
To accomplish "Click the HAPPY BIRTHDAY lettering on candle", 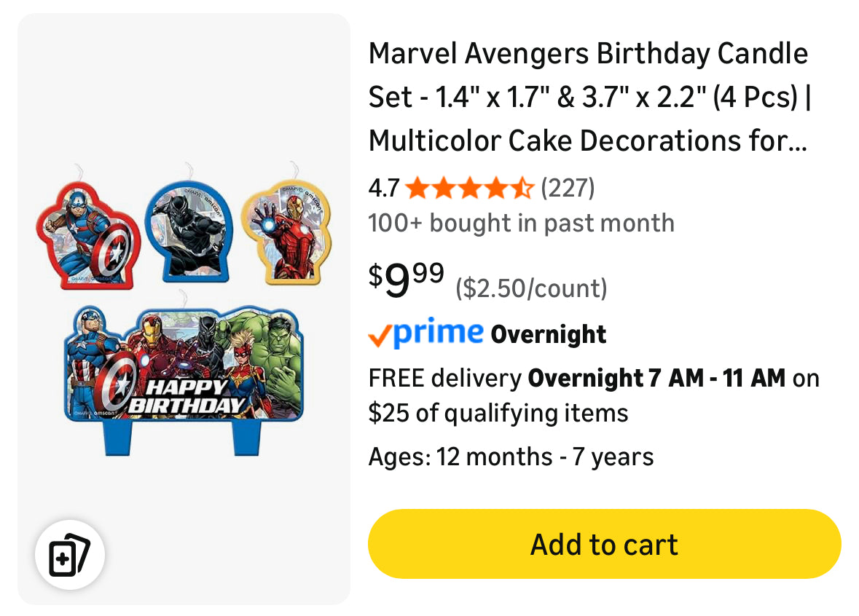I will (187, 396).
